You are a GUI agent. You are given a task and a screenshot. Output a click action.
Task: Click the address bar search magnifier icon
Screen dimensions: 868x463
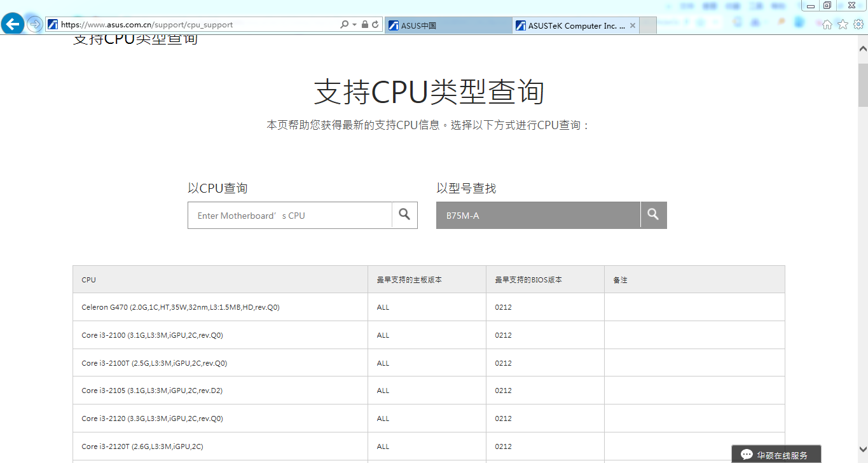344,25
